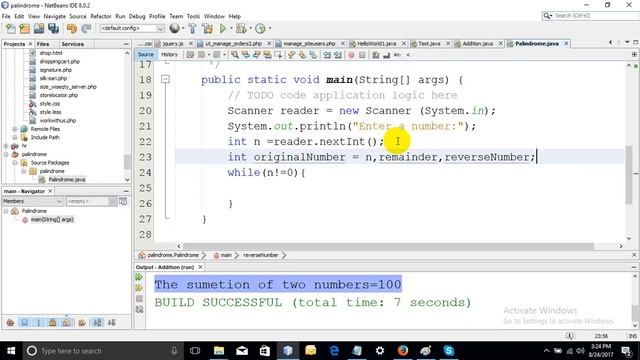
Task: Open Firefox from the taskbar
Action: [x=402, y=351]
